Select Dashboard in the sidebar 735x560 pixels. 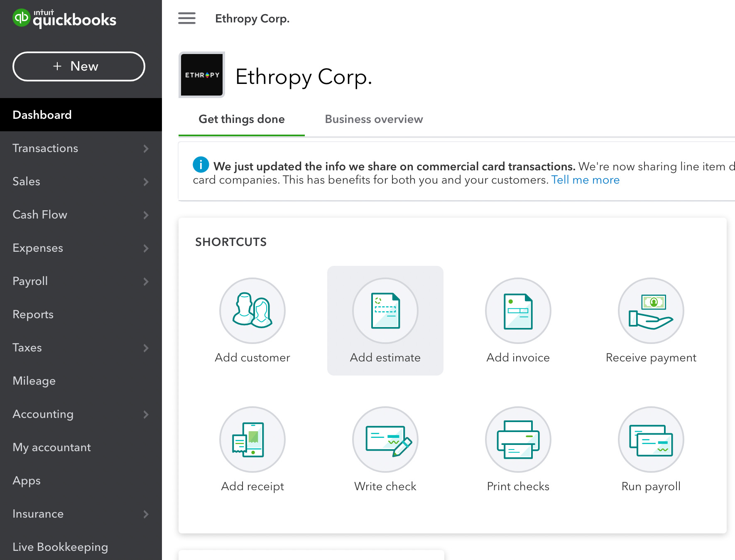(81, 115)
